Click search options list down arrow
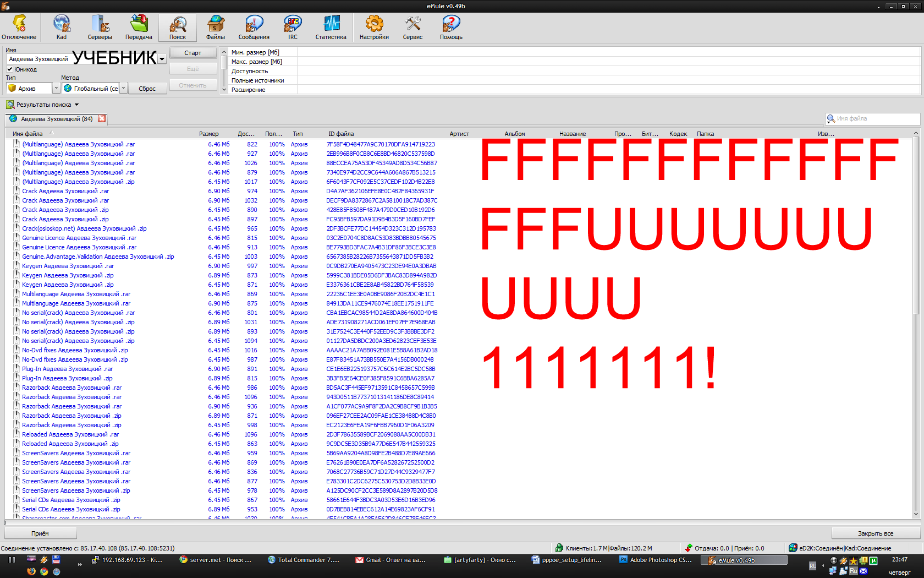The height and width of the screenshot is (578, 924). click(224, 89)
